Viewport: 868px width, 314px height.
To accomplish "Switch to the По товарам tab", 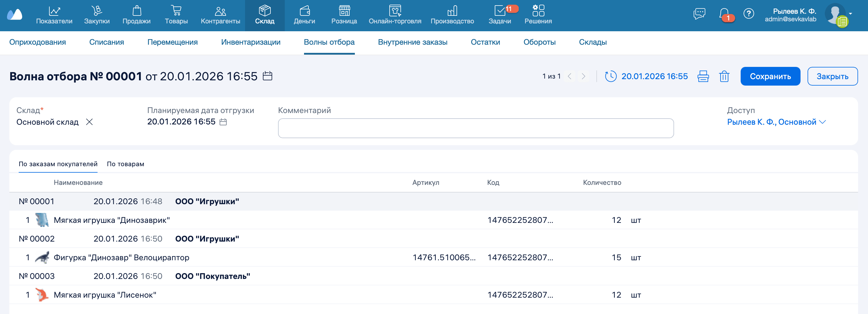I will [125, 164].
